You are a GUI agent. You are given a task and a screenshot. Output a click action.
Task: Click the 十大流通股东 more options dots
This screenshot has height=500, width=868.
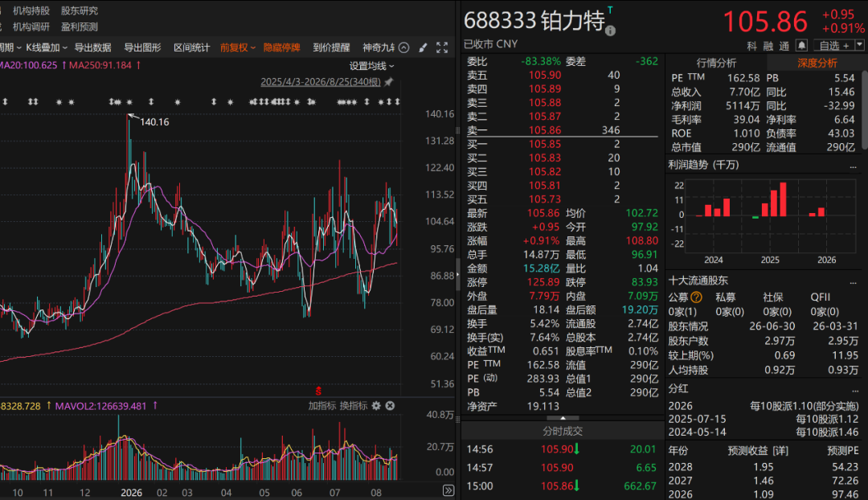853,282
